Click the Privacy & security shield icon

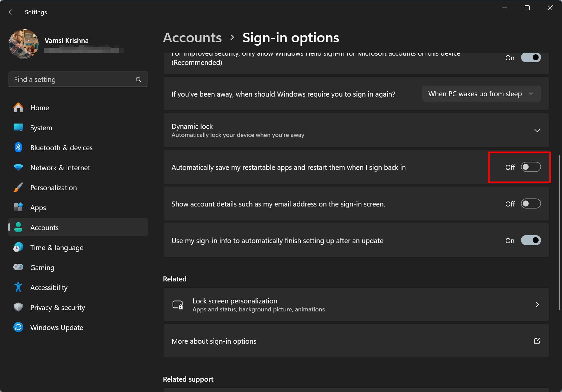pos(18,307)
